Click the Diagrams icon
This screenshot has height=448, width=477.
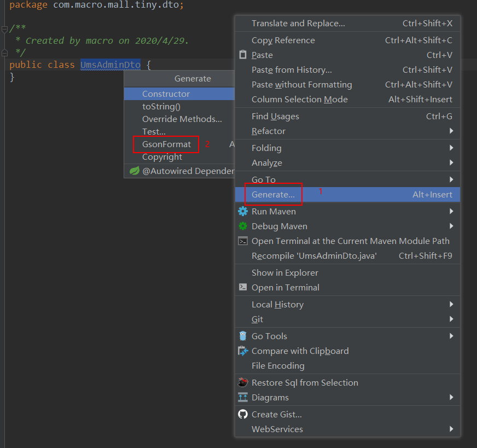pos(243,398)
